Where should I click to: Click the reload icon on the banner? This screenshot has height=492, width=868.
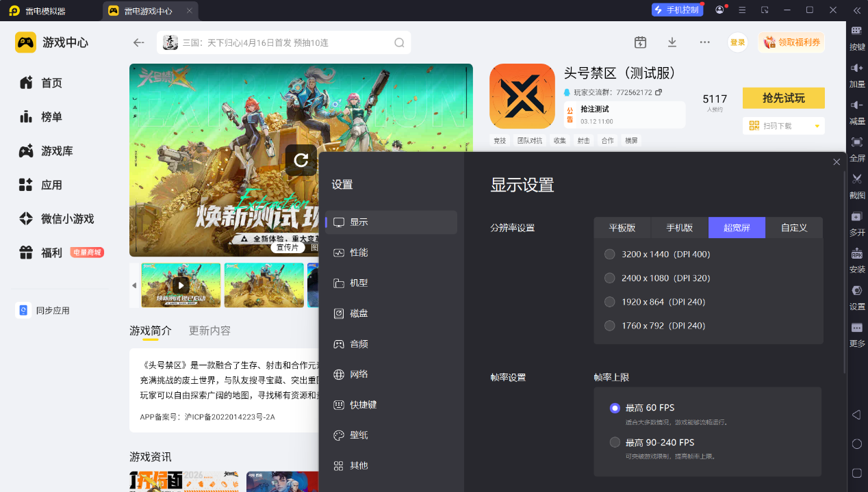coord(301,160)
